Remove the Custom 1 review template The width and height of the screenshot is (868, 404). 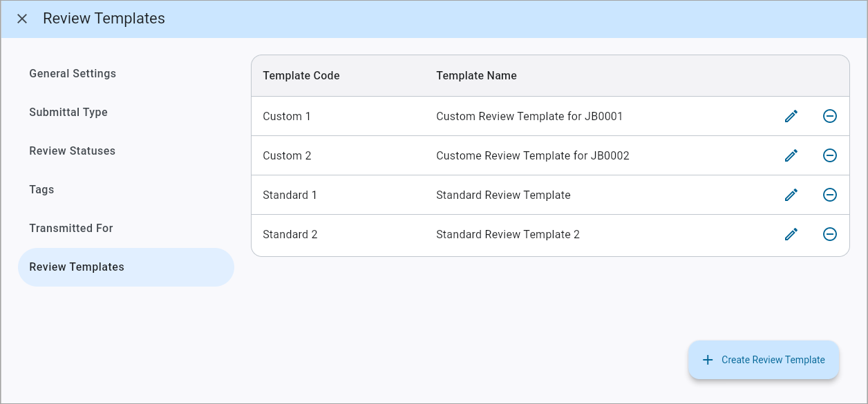click(830, 116)
